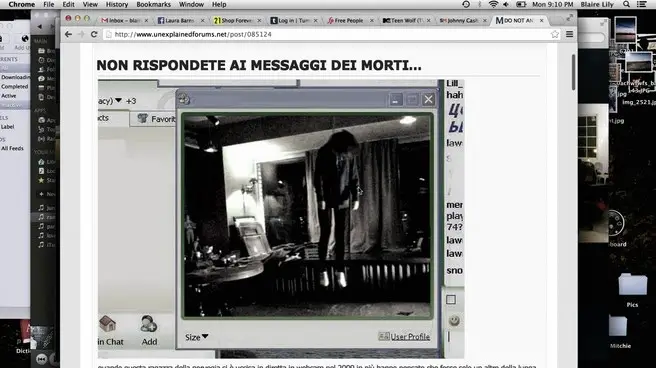
Task: Open the Notification Center list icon
Action: point(641,4)
